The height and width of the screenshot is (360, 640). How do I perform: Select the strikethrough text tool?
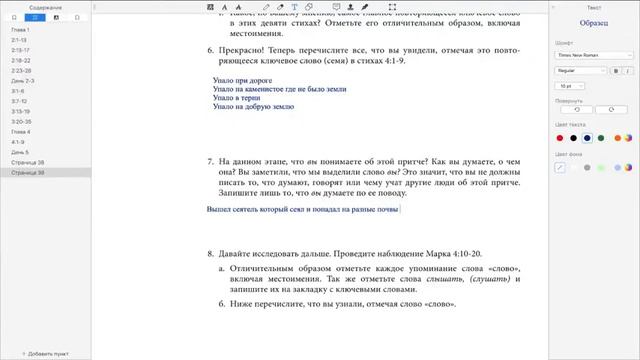coord(239,7)
